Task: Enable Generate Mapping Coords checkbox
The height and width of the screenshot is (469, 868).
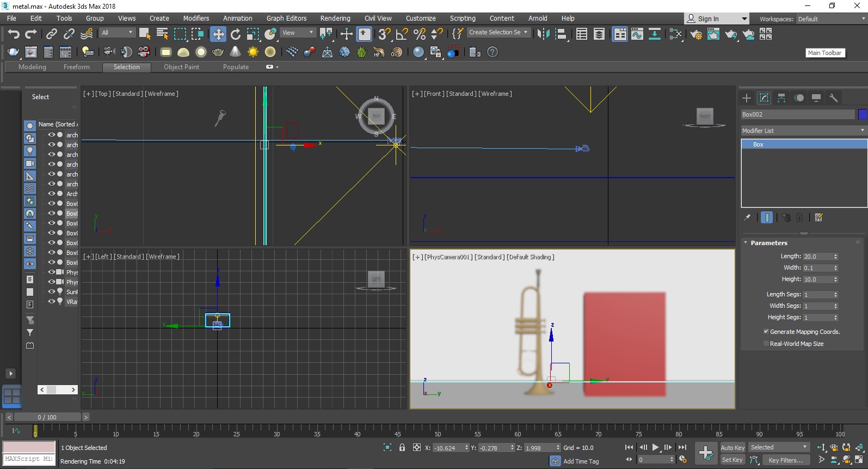Action: (x=766, y=332)
